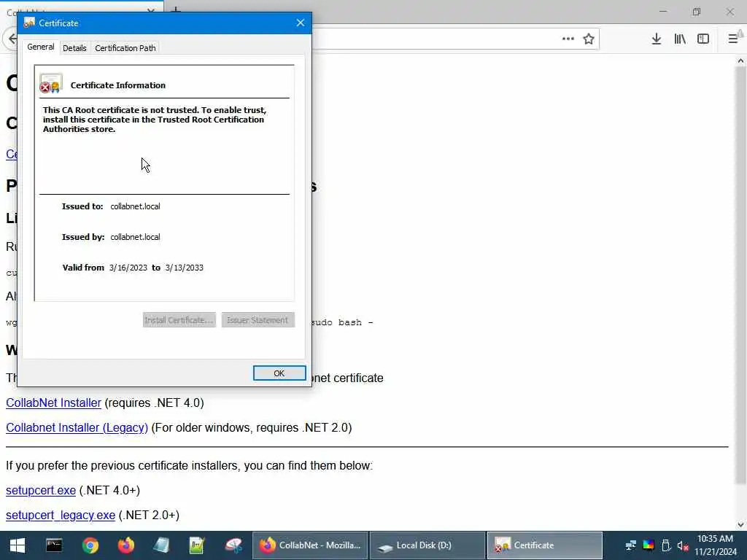Click safely remove hardware tray icon
This screenshot has height=560, width=747.
pyautogui.click(x=667, y=545)
